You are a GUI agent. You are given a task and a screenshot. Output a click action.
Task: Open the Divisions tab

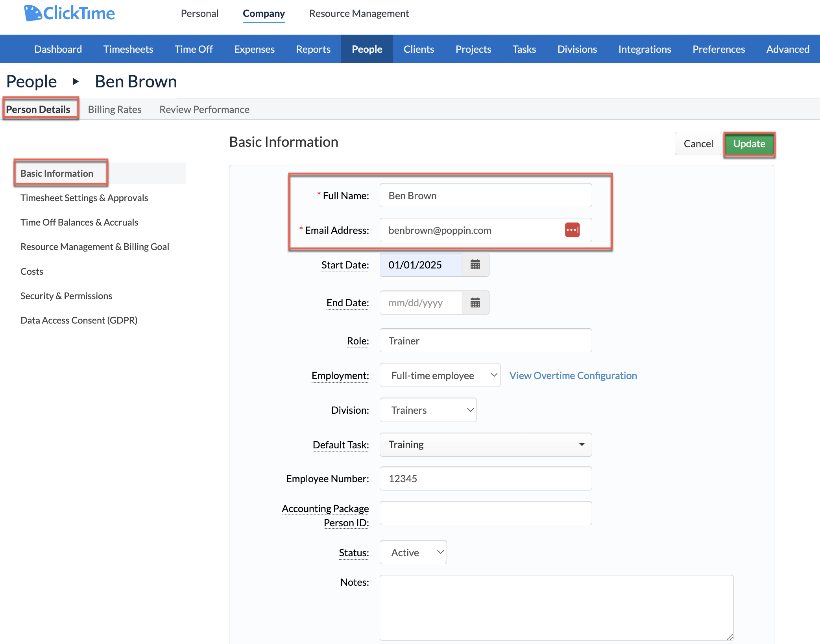click(x=577, y=49)
